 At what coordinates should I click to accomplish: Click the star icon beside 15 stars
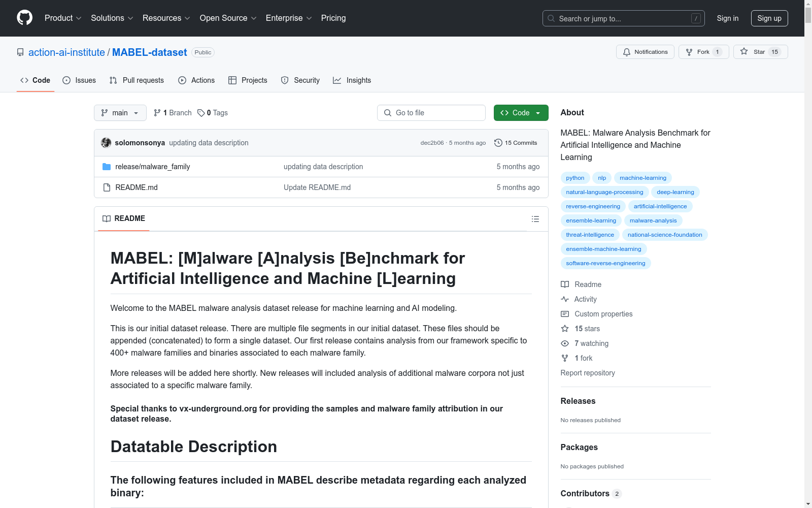(x=565, y=329)
